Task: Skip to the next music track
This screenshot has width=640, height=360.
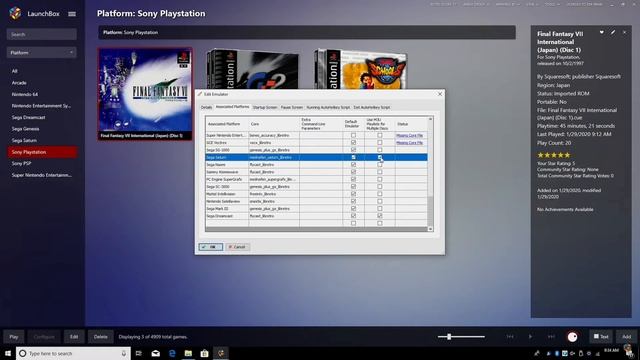Action: point(551,337)
